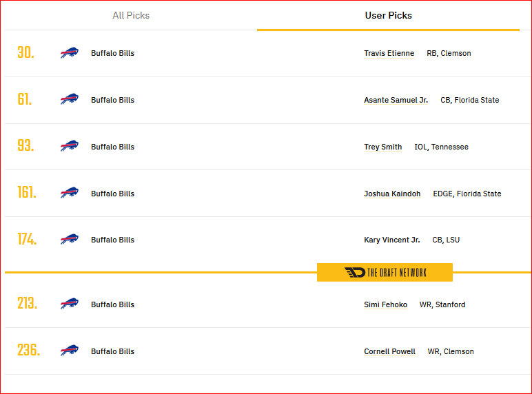Click 'IOL, Tennessee' position text
This screenshot has height=394, width=532.
(441, 147)
